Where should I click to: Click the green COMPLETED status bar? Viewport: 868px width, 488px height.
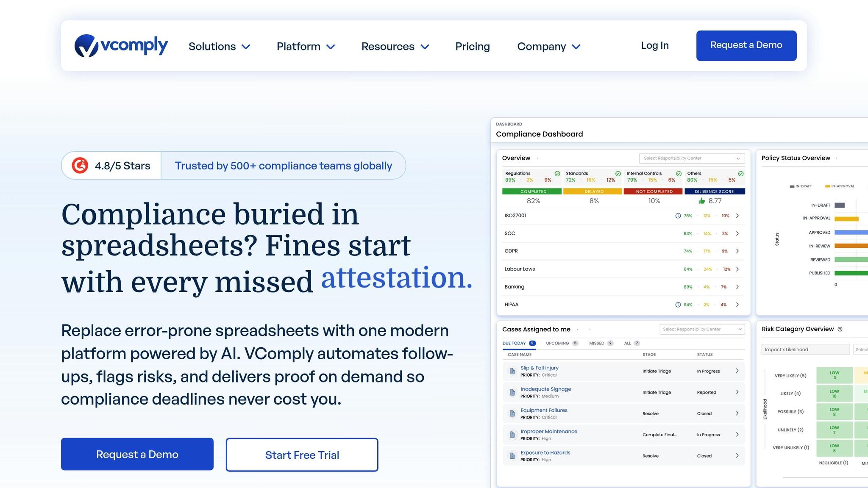pos(532,191)
